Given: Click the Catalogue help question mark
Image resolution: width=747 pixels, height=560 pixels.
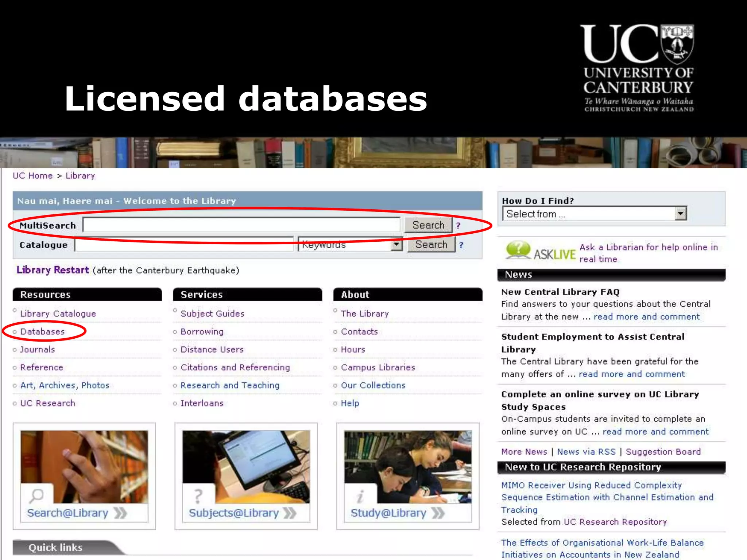Looking at the screenshot, I should (461, 245).
